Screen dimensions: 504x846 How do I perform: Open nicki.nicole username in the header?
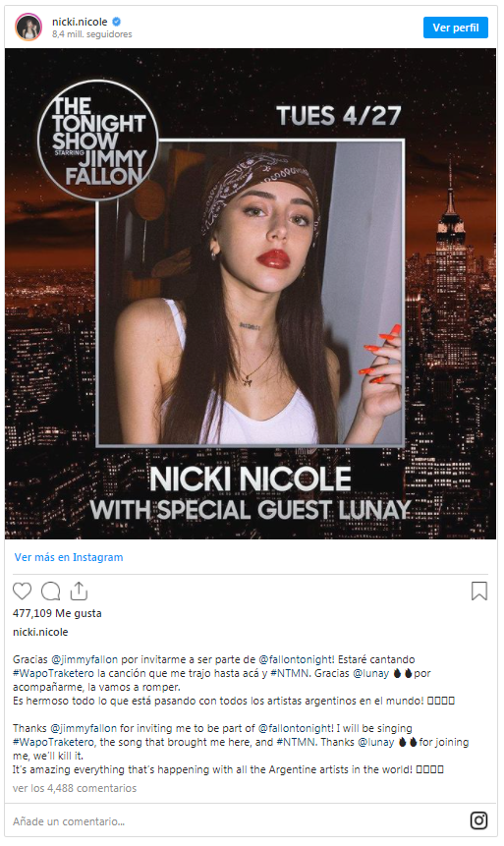tap(80, 23)
